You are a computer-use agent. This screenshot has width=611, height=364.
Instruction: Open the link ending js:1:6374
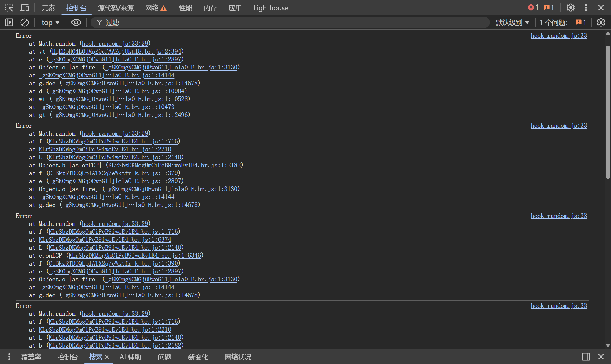click(105, 240)
